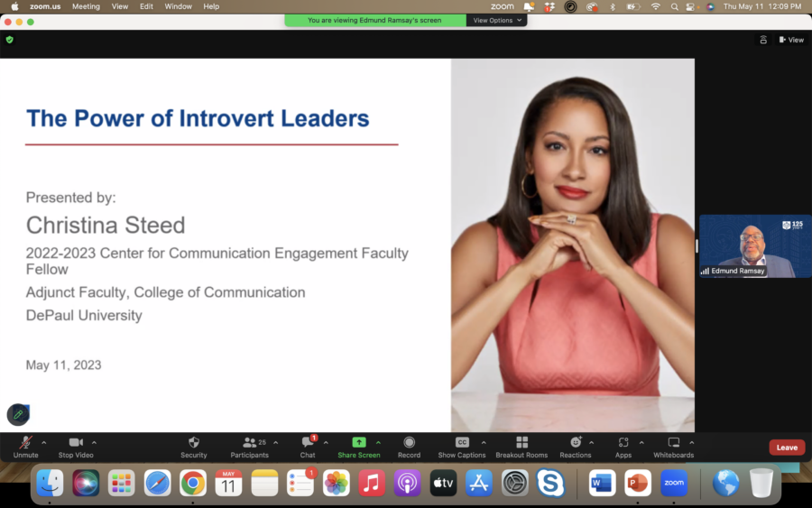Open the Chat panel
This screenshot has width=812, height=508.
[x=308, y=443]
